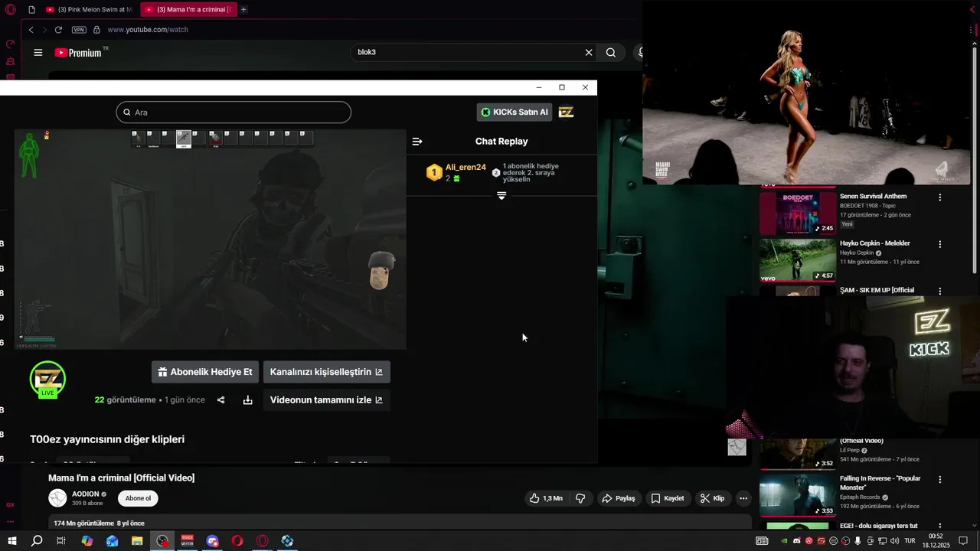This screenshot has height=551, width=980.
Task: Open options for 'Hayko Cepkin - Melekler'
Action: tap(940, 244)
